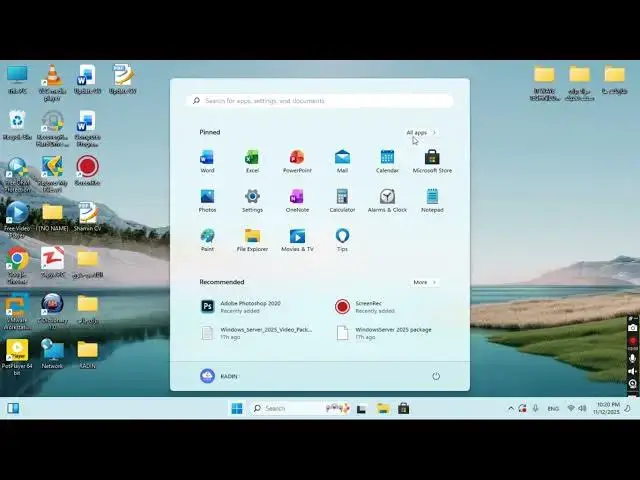Viewport: 640px width, 480px height.
Task: Expand the All apps list
Action: (x=422, y=133)
